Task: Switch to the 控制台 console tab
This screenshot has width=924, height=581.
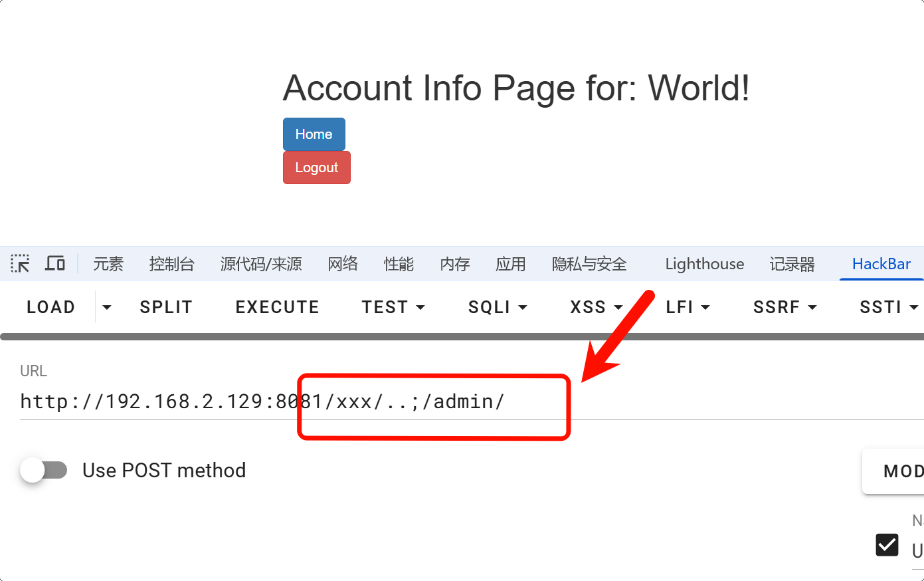Action: (x=171, y=264)
